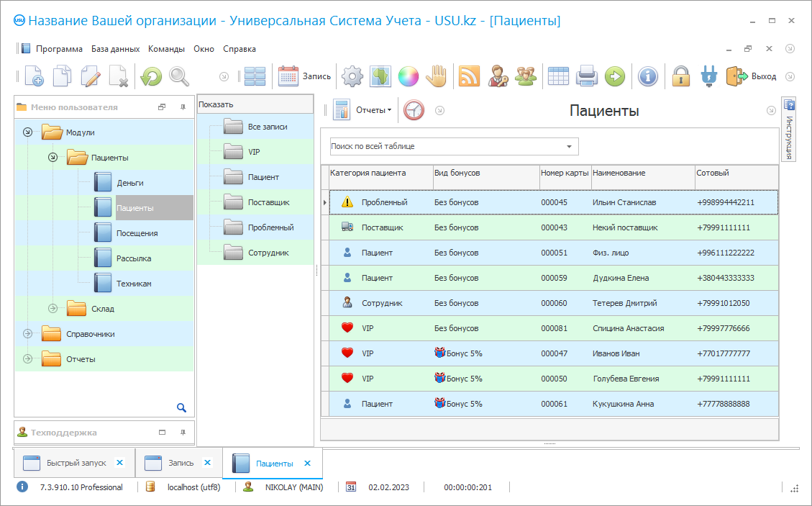Open the База данных menu
Image resolution: width=812 pixels, height=506 pixels.
point(115,49)
